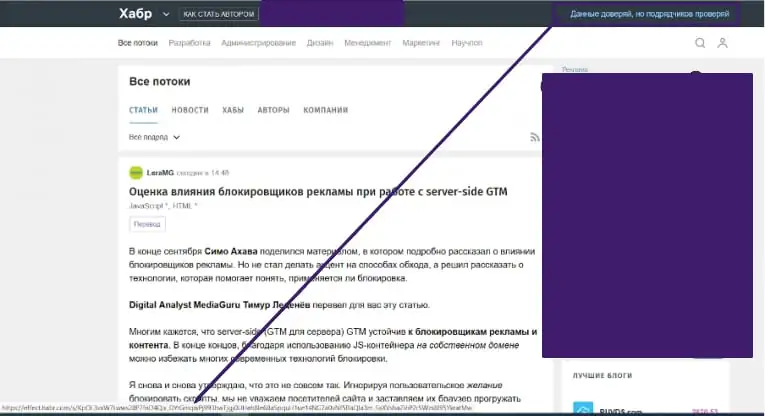Open the 'Разработка' flow
765x416 pixels.
coord(189,43)
